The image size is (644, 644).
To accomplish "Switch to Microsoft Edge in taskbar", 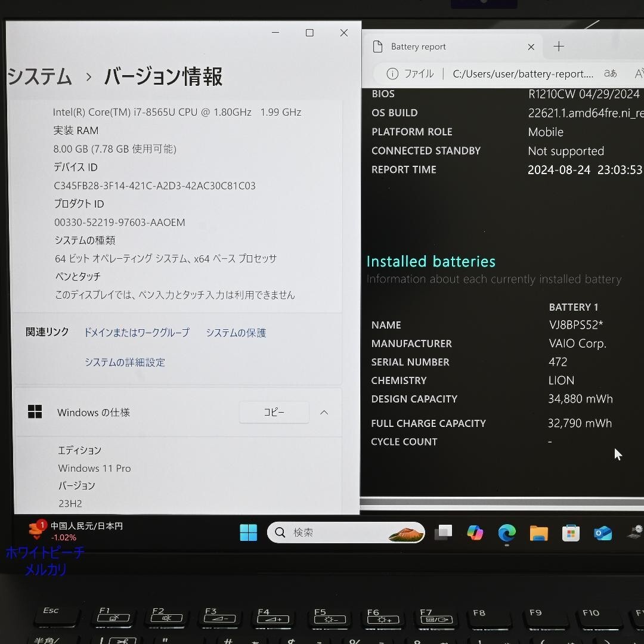I will pos(507,532).
